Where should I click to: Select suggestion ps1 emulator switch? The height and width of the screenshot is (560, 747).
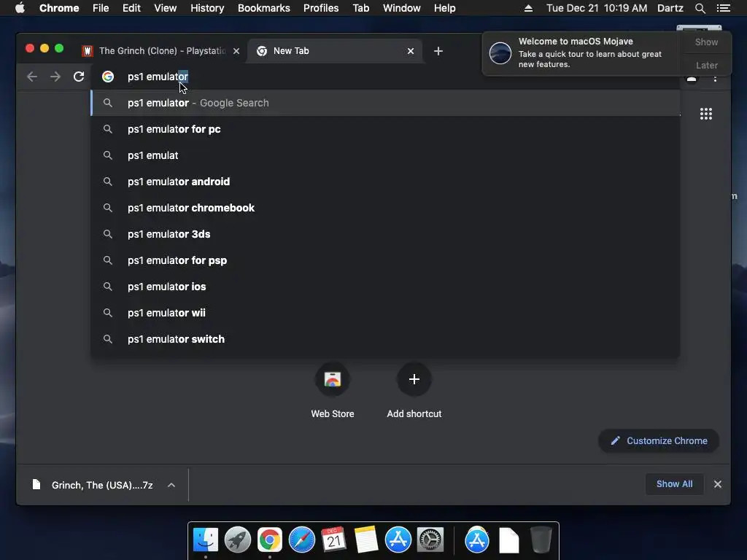tap(385, 338)
